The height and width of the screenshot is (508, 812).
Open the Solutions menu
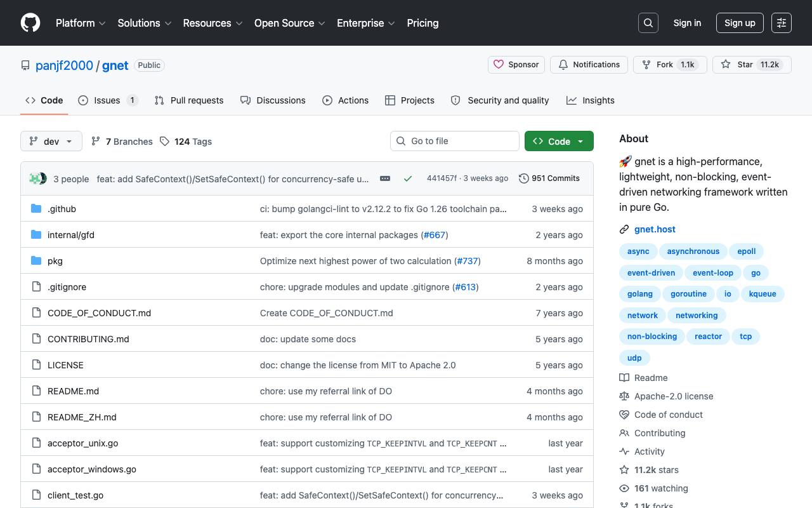pyautogui.click(x=145, y=23)
